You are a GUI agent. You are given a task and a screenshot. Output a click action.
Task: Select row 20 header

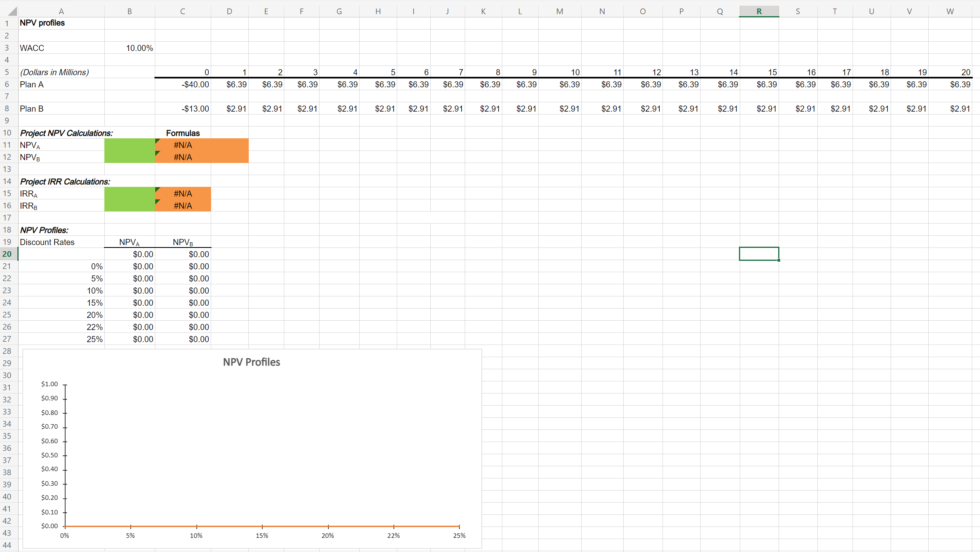pyautogui.click(x=7, y=254)
